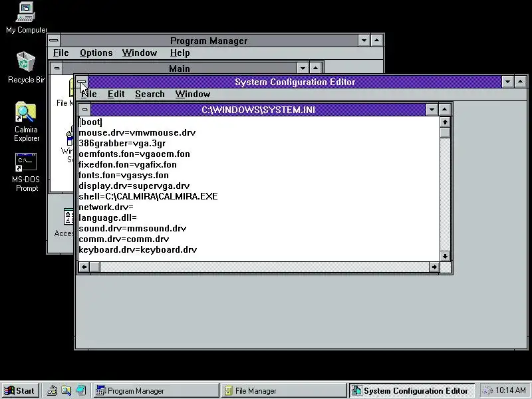The width and height of the screenshot is (532, 399).
Task: Click line keyboard.drv=keyboard.drv
Action: pos(138,250)
